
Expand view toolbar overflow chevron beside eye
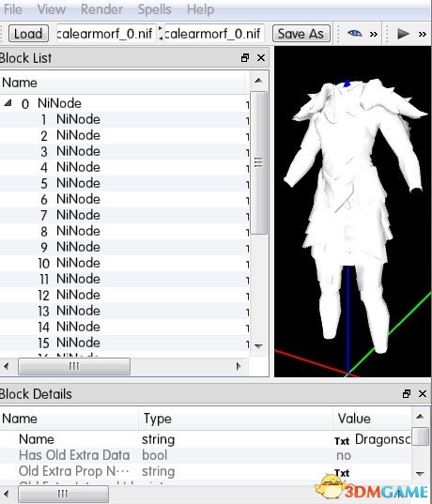(374, 34)
